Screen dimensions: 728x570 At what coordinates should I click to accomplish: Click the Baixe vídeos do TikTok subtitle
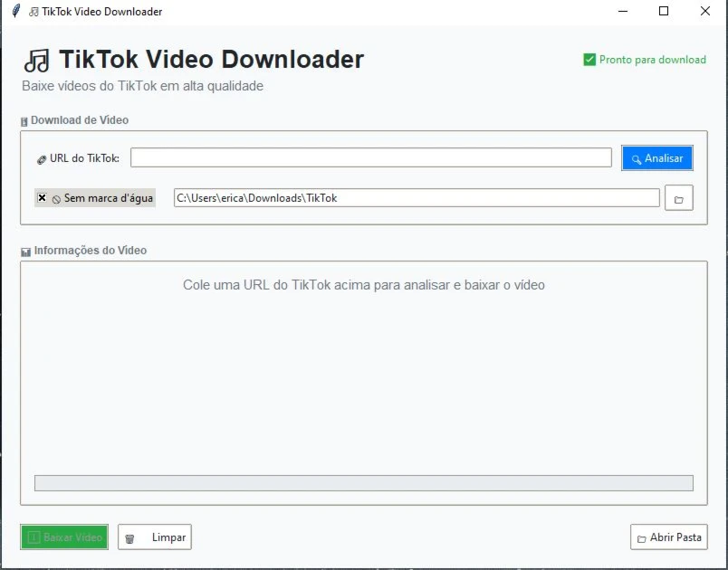[x=142, y=86]
